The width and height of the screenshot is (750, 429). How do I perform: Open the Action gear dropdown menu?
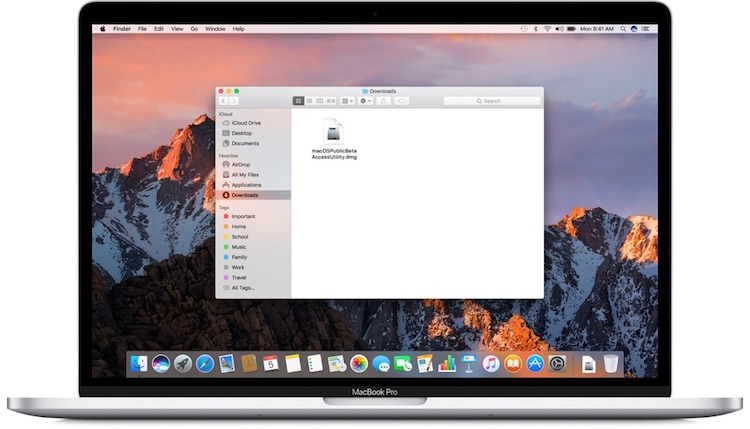click(367, 101)
